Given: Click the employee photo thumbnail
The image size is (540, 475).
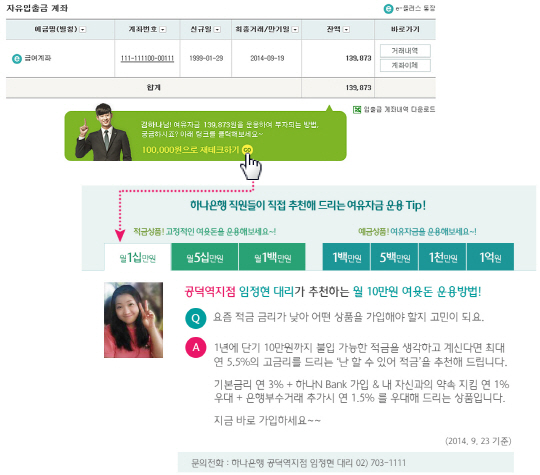Looking at the screenshot, I should tap(134, 320).
